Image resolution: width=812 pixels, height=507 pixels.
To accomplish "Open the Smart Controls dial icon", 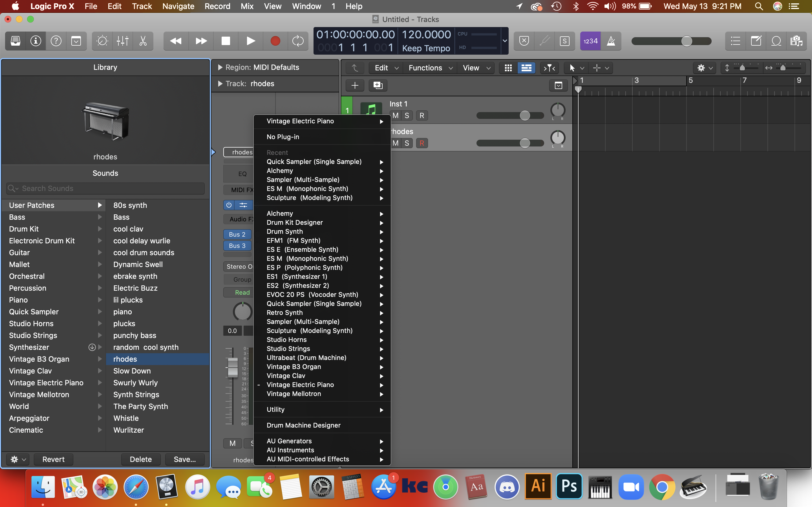I will point(102,41).
